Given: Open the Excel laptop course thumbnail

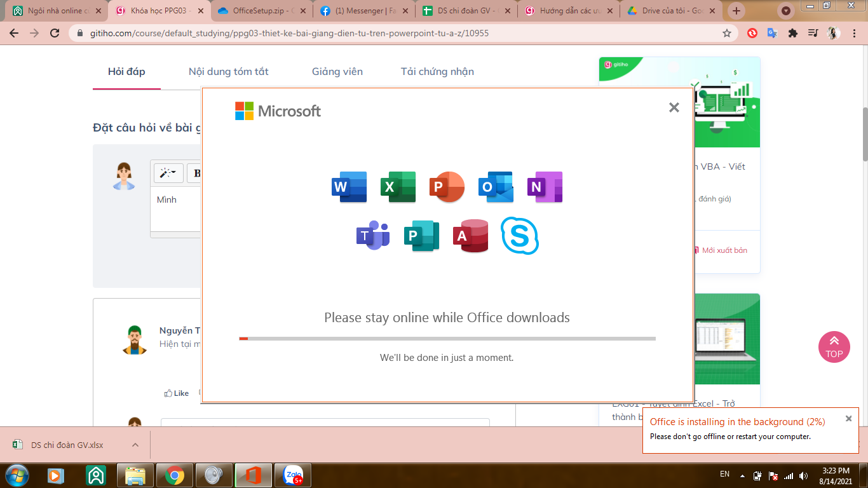Looking at the screenshot, I should point(727,339).
